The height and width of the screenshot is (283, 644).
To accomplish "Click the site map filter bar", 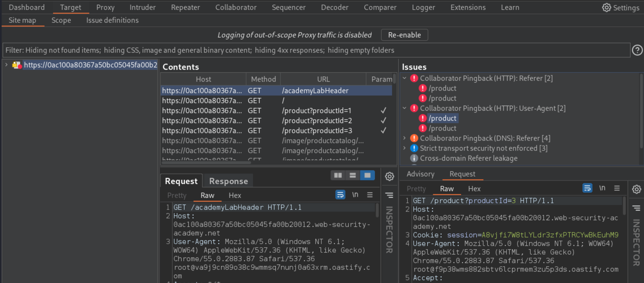I will [316, 50].
